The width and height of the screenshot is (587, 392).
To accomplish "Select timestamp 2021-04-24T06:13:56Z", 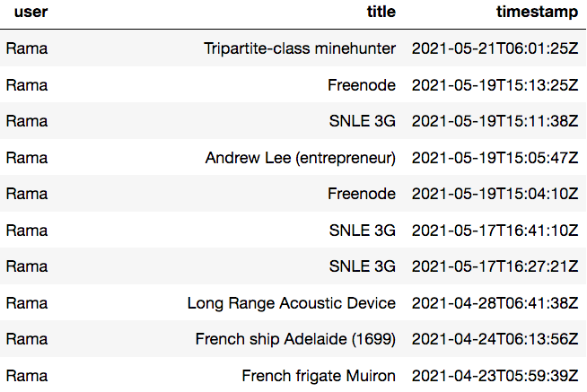I will tap(495, 339).
